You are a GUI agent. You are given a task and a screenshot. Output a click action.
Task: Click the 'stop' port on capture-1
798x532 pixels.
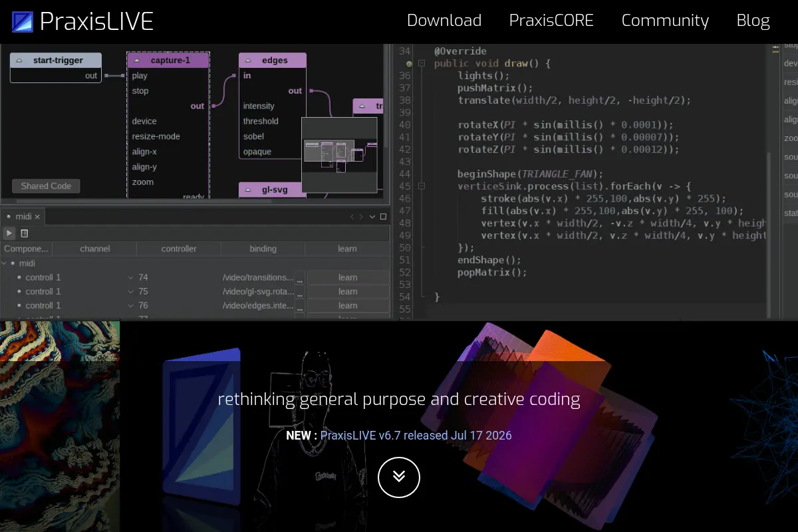tap(140, 91)
